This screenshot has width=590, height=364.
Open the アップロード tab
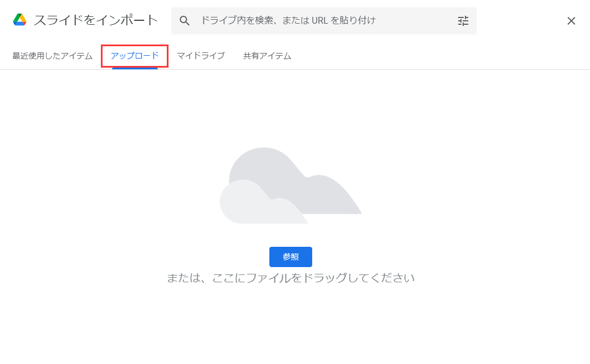point(134,56)
